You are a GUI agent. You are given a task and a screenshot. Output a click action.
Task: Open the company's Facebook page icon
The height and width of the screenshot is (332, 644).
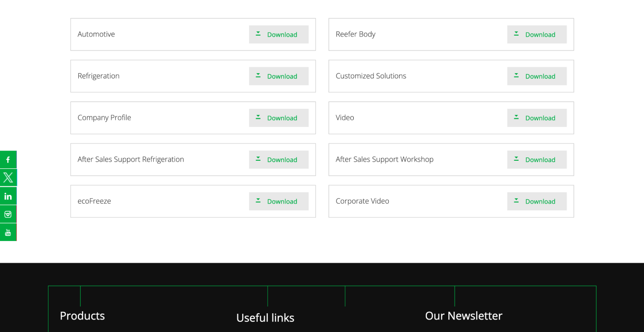click(8, 159)
